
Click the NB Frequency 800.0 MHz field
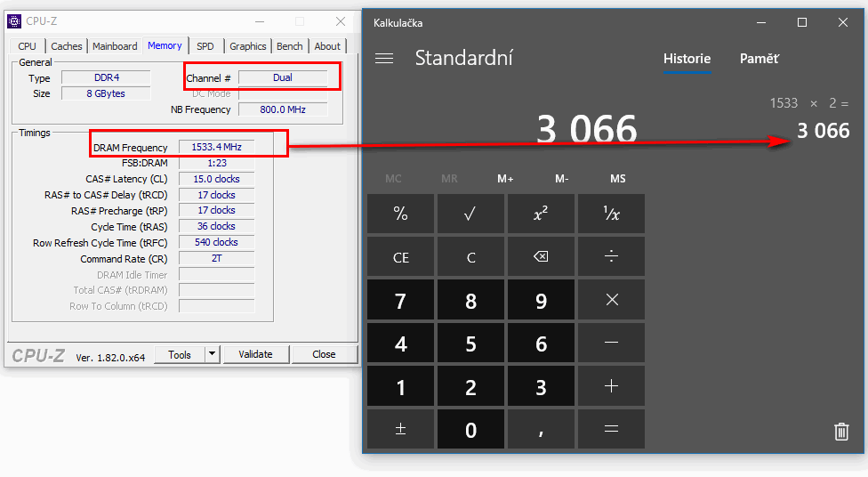pos(283,109)
